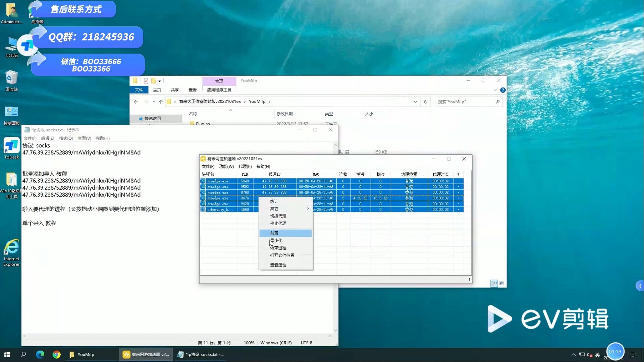Open taskbar search magnifier

pos(23,355)
